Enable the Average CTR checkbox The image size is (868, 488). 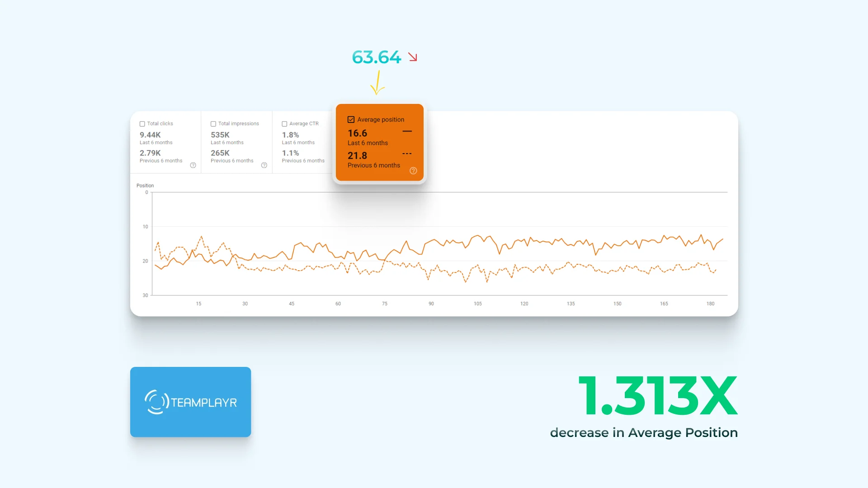coord(284,124)
